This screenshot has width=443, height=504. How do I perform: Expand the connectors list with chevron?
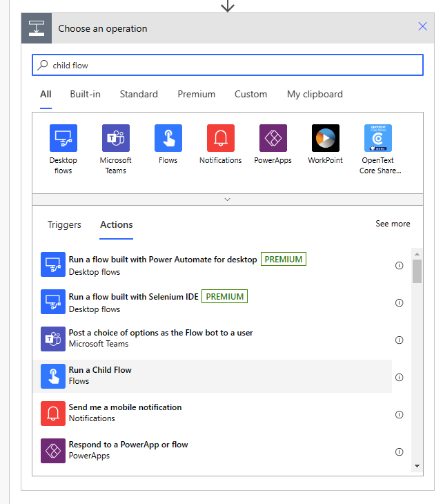coord(228,200)
